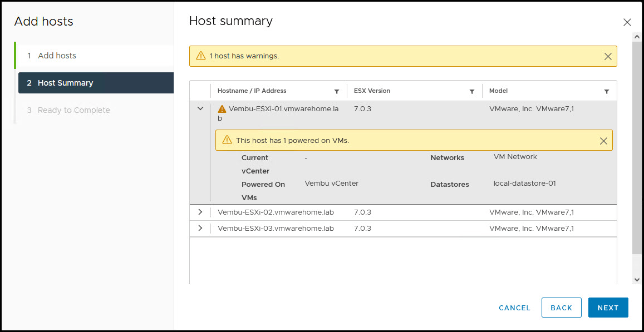Click the Networks label
The height and width of the screenshot is (332, 644).
pyautogui.click(x=448, y=158)
